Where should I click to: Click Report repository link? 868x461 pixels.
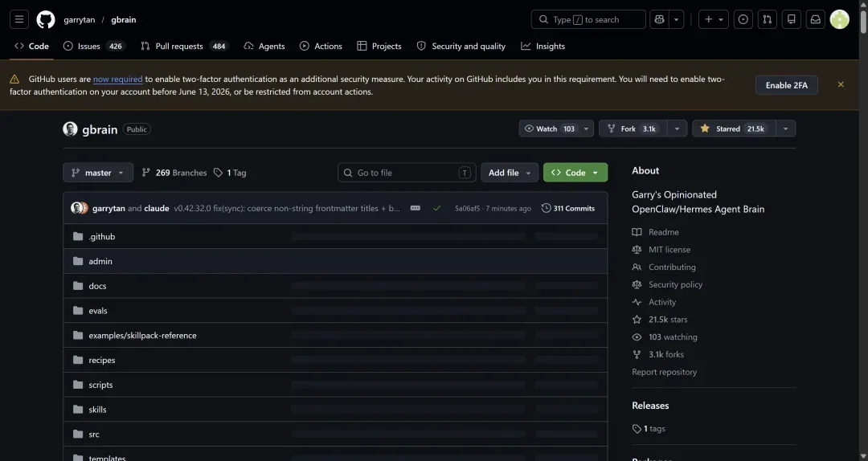coord(665,372)
